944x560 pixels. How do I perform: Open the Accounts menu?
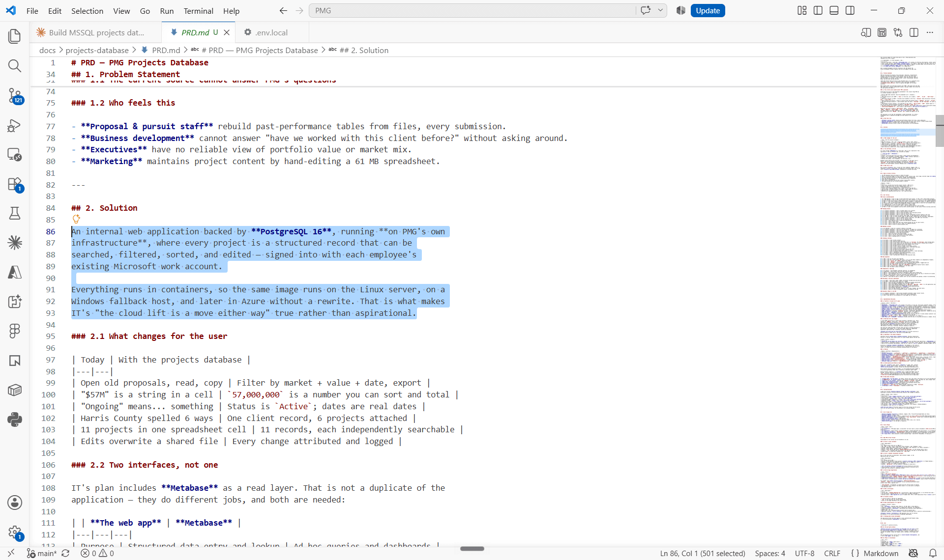pyautogui.click(x=15, y=503)
